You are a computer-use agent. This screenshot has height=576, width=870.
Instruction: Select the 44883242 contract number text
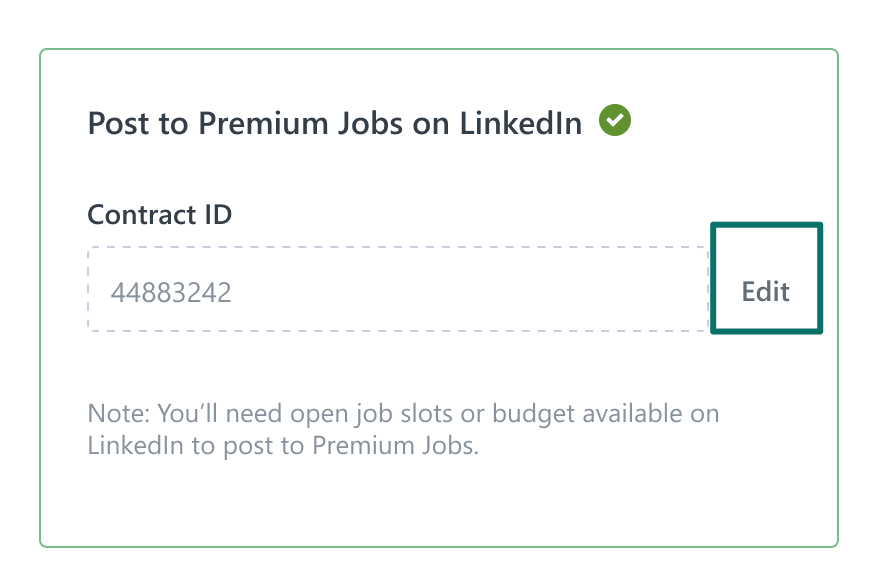(171, 292)
